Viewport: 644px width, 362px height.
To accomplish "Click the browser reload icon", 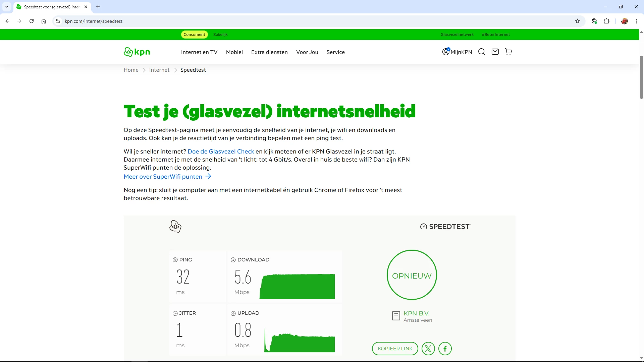I will (x=32, y=21).
